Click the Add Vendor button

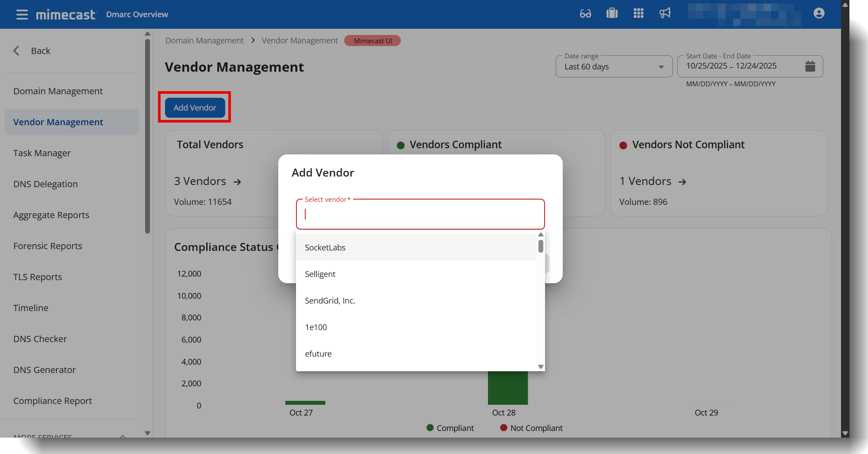(195, 108)
